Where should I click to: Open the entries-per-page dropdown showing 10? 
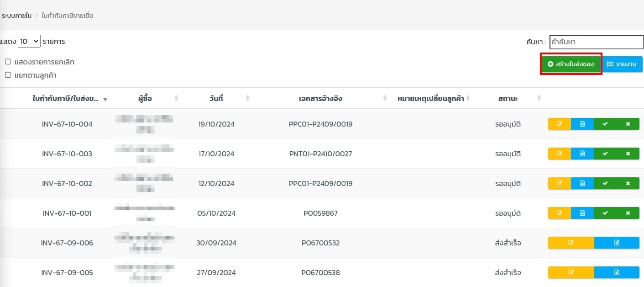[29, 42]
